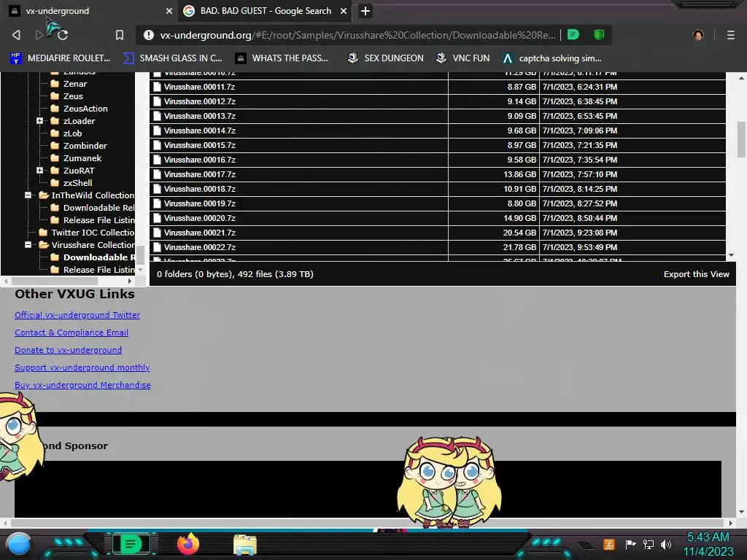The height and width of the screenshot is (560, 747).
Task: Open captcha solving sim... bookmark
Action: 553,58
